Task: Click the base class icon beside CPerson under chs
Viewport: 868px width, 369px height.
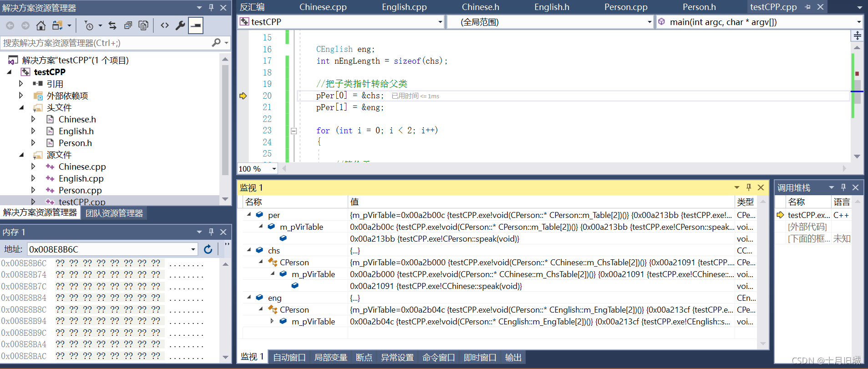Action: 273,262
